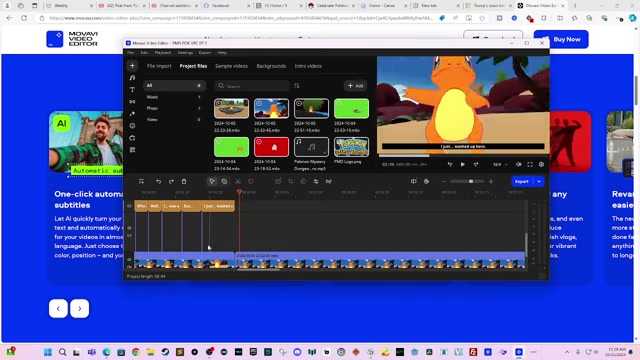Toggle fullscreen preview icon
The height and width of the screenshot is (360, 640).
[530, 164]
